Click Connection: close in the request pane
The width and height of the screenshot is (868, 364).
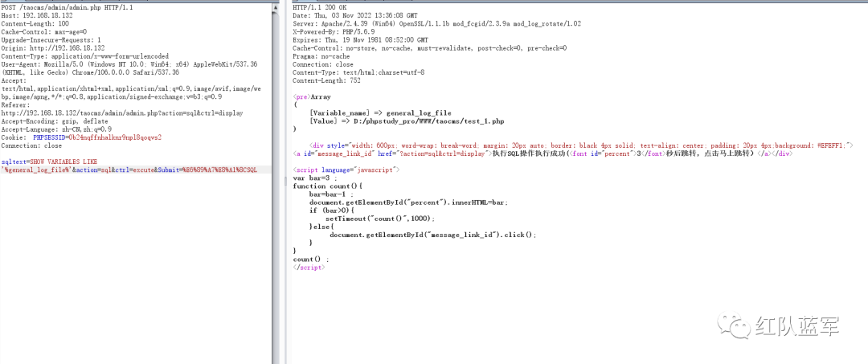point(31,145)
